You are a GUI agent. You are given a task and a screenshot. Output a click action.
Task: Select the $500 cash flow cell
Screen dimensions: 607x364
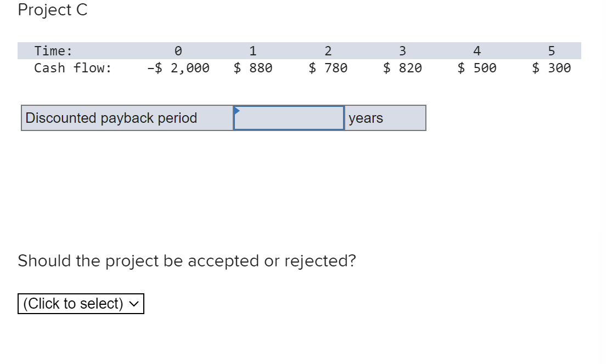coord(476,67)
